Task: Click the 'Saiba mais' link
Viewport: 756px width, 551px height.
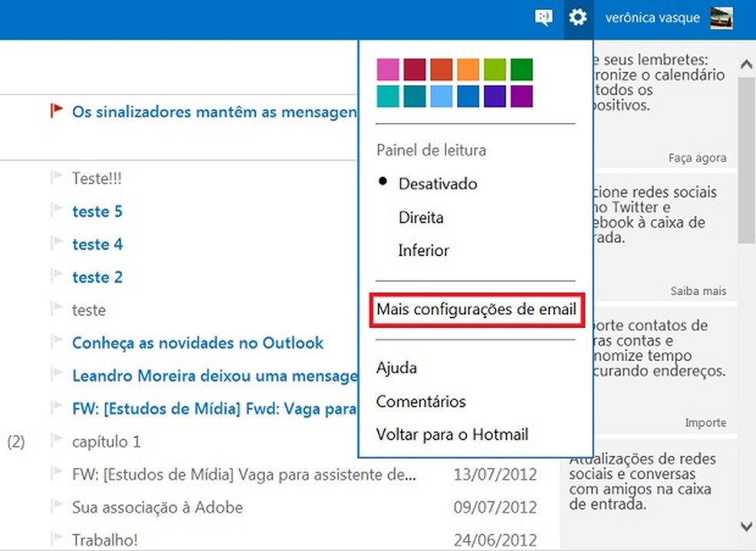Action: 698,290
